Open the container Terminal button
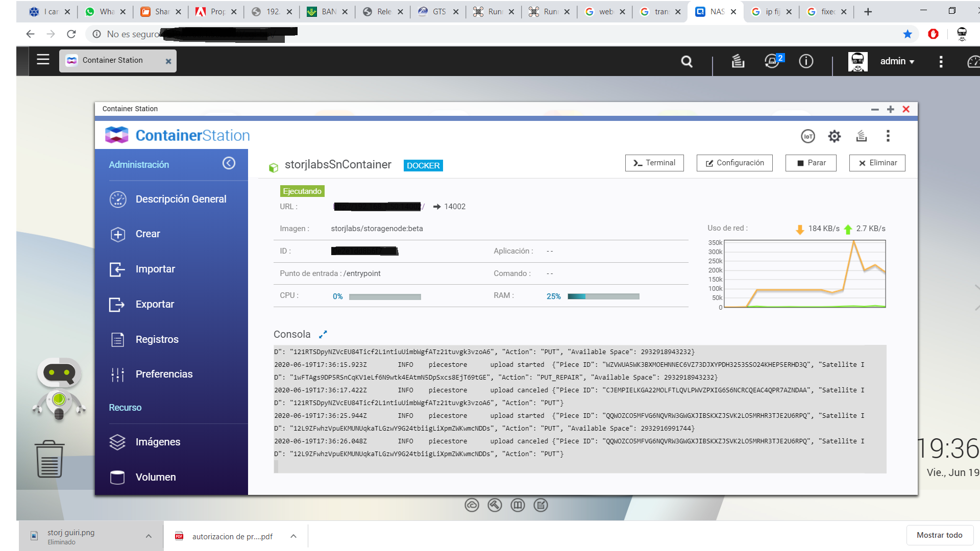 pos(654,163)
